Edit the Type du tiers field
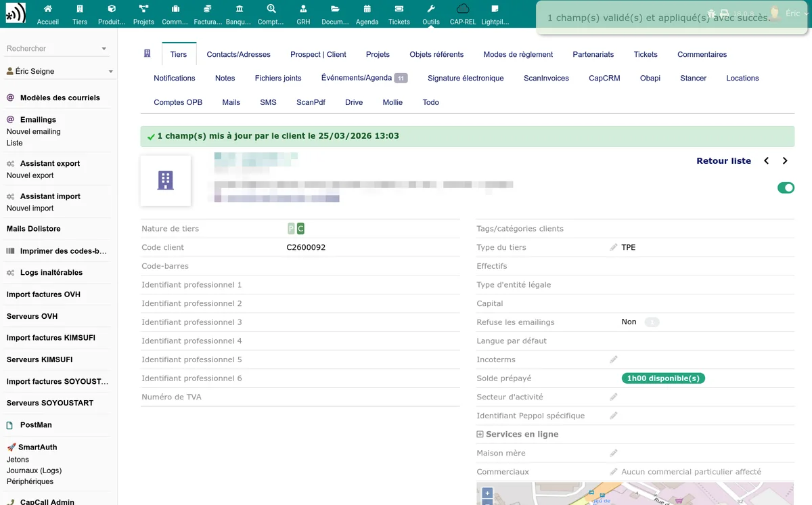The image size is (812, 505). coord(614,248)
